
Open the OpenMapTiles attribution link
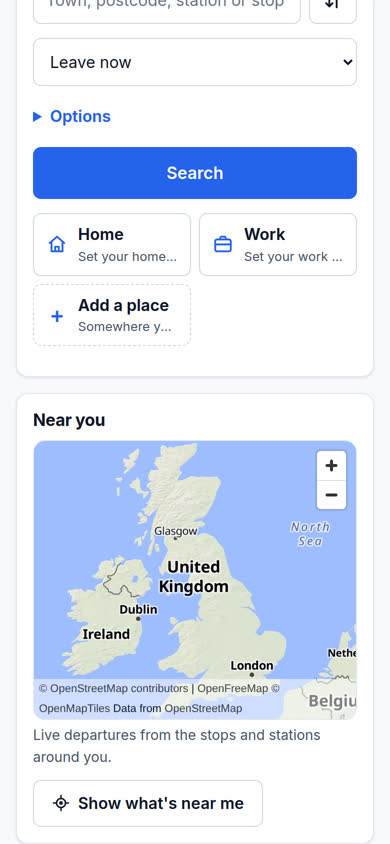tap(75, 708)
